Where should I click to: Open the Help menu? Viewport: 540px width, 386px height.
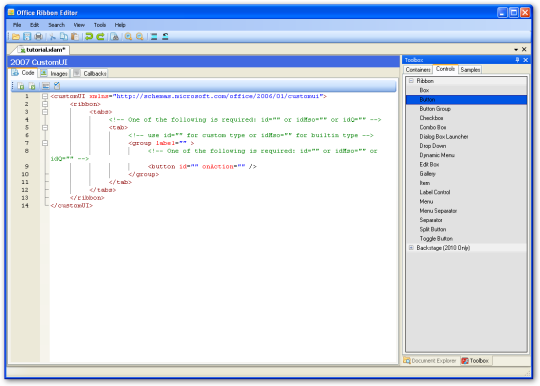120,25
